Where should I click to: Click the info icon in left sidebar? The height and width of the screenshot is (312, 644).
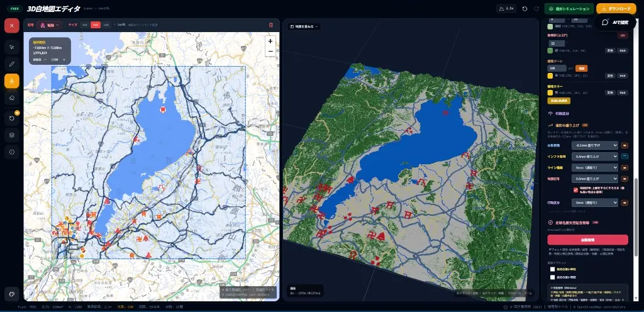pyautogui.click(x=11, y=152)
